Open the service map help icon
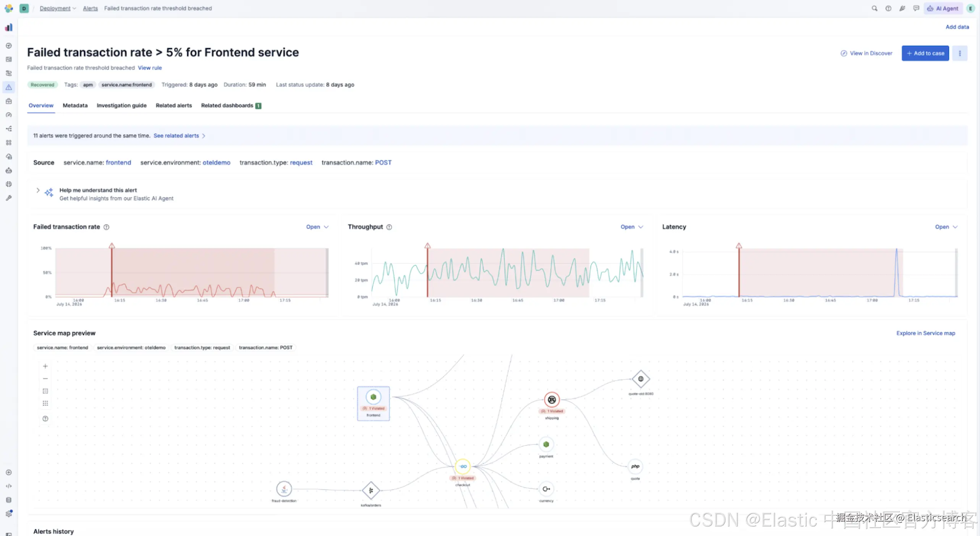The width and height of the screenshot is (980, 536). [x=45, y=418]
